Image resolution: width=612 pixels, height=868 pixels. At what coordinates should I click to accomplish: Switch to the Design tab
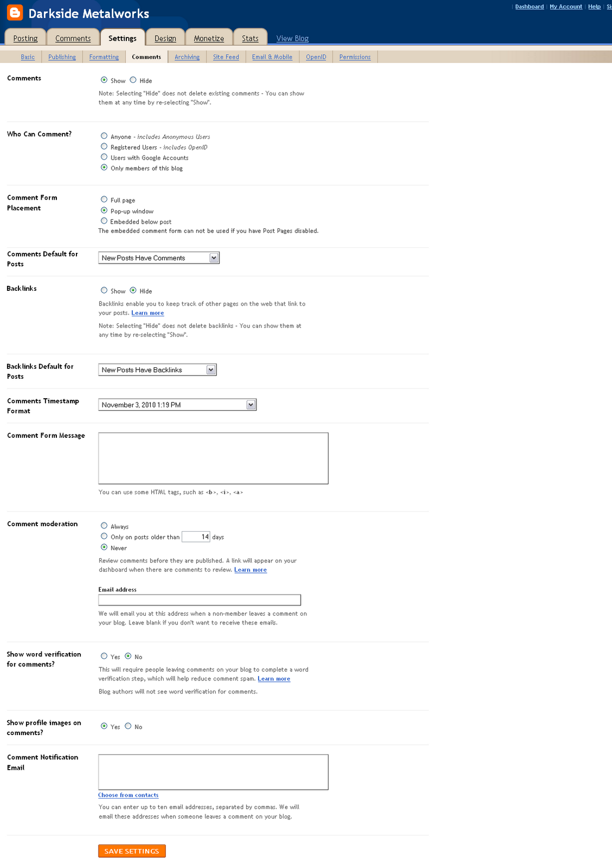click(x=165, y=37)
